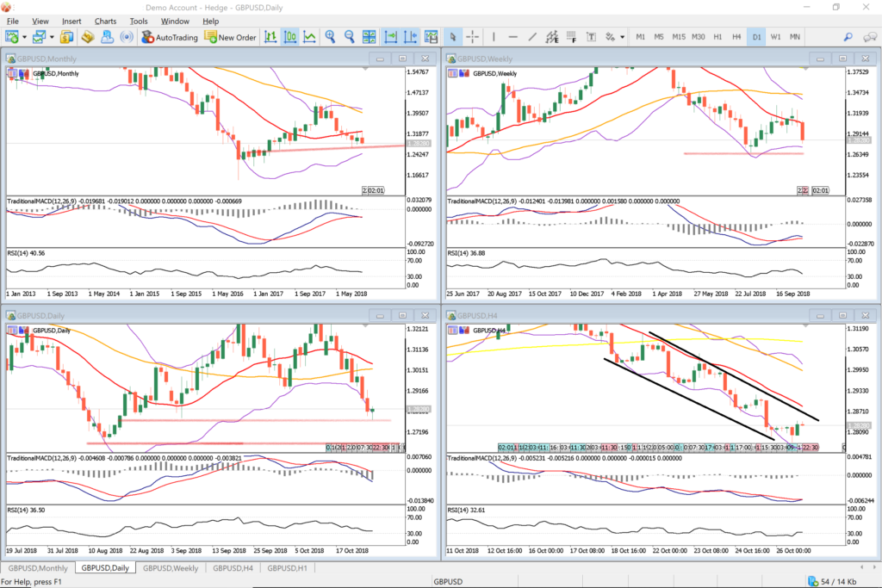Switch to the GBPUSD,H4 chart tab
The height and width of the screenshot is (588, 882).
[x=233, y=568]
